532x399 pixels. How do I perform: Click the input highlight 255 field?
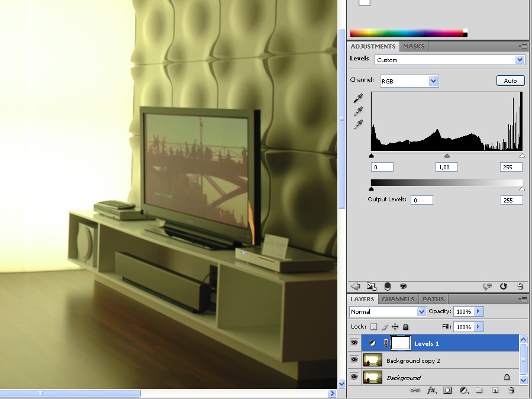pyautogui.click(x=511, y=167)
